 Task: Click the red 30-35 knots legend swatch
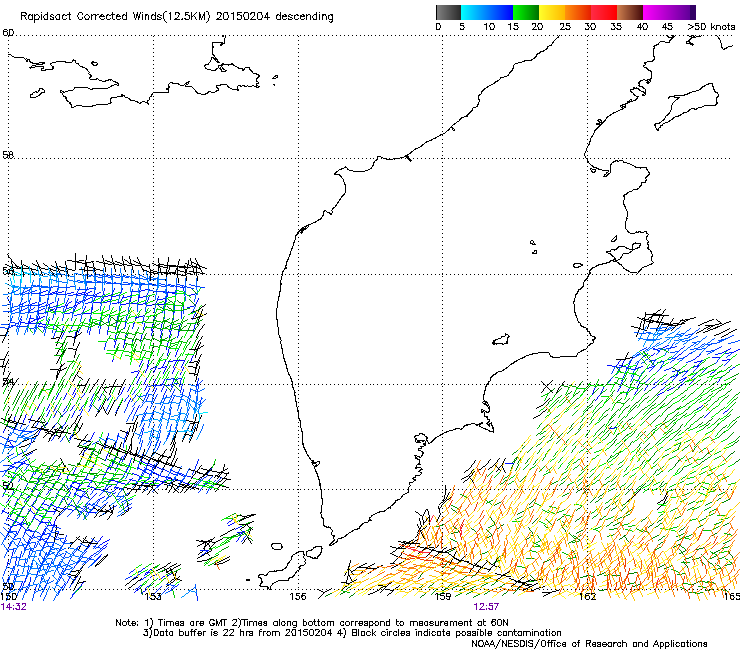click(x=604, y=12)
